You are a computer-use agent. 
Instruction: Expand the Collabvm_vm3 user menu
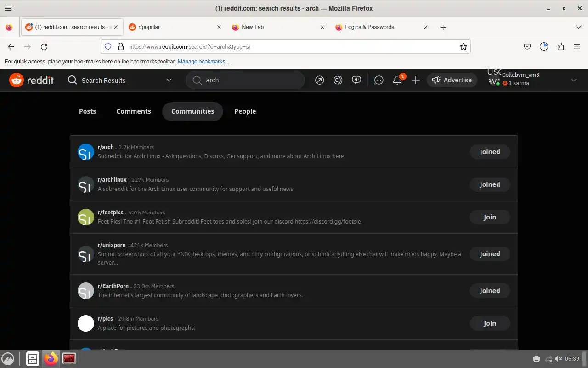pyautogui.click(x=573, y=80)
